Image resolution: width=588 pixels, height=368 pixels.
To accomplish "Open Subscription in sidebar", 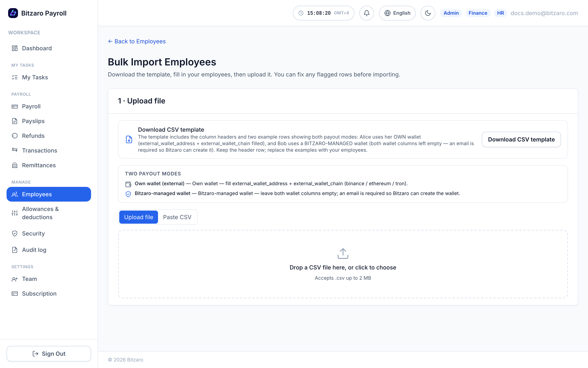I will [49, 294].
